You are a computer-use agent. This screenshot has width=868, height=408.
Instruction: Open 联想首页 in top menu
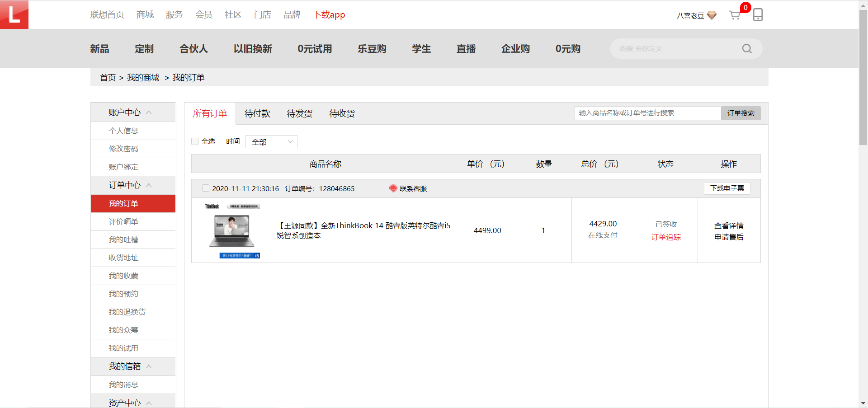[107, 14]
